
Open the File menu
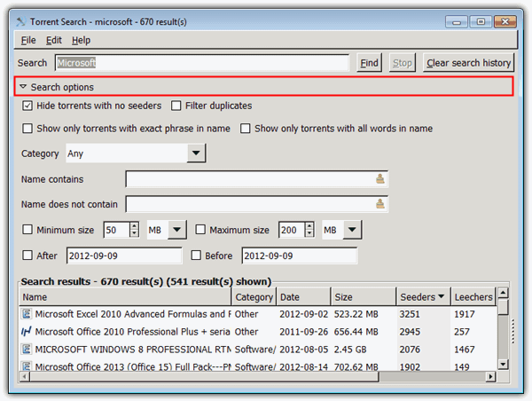[x=28, y=40]
